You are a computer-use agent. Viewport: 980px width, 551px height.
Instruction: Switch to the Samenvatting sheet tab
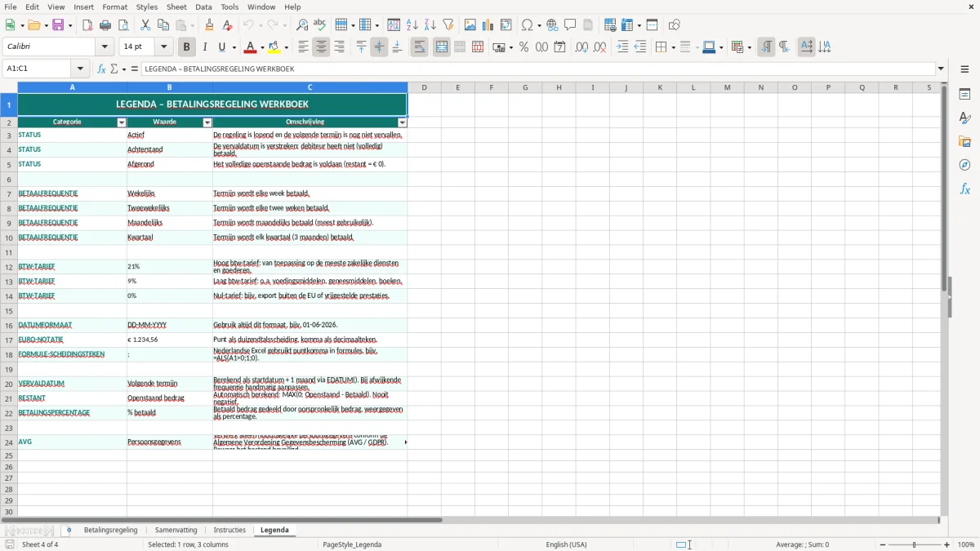(x=176, y=530)
